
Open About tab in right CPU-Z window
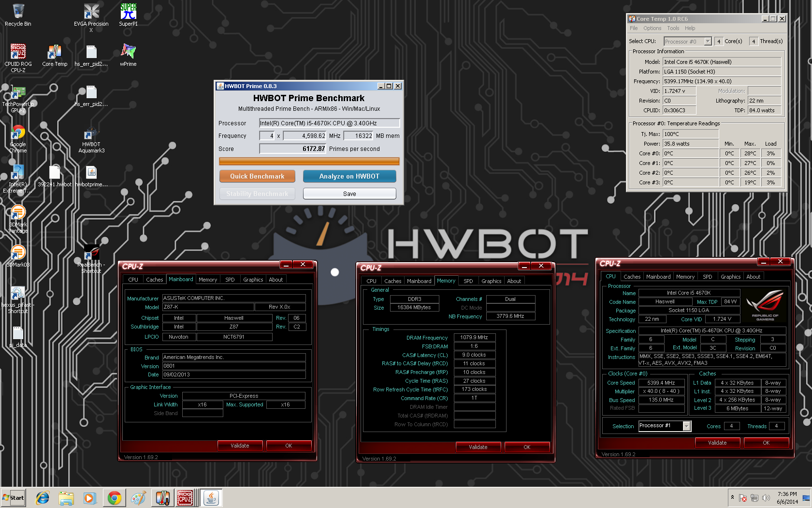[x=753, y=277]
